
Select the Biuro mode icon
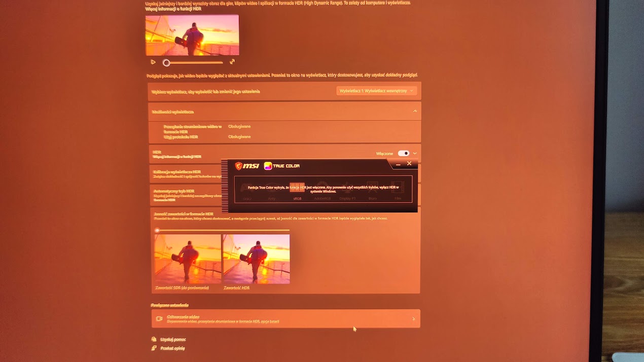click(x=373, y=188)
